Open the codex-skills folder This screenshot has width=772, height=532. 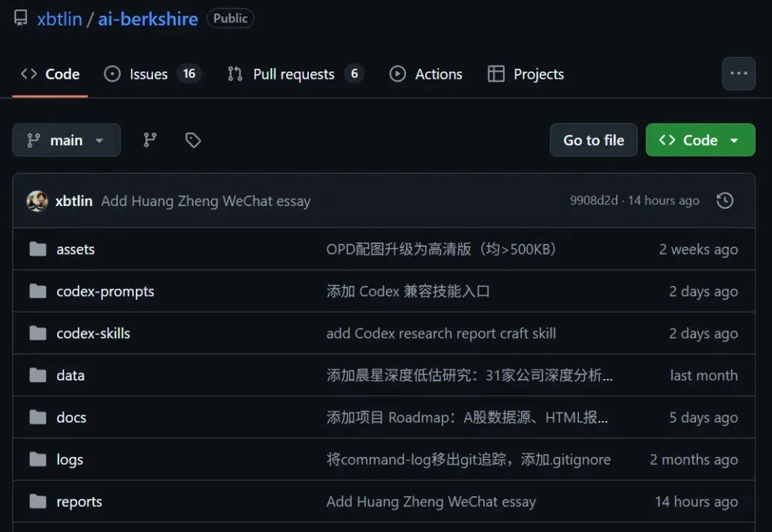(x=94, y=333)
